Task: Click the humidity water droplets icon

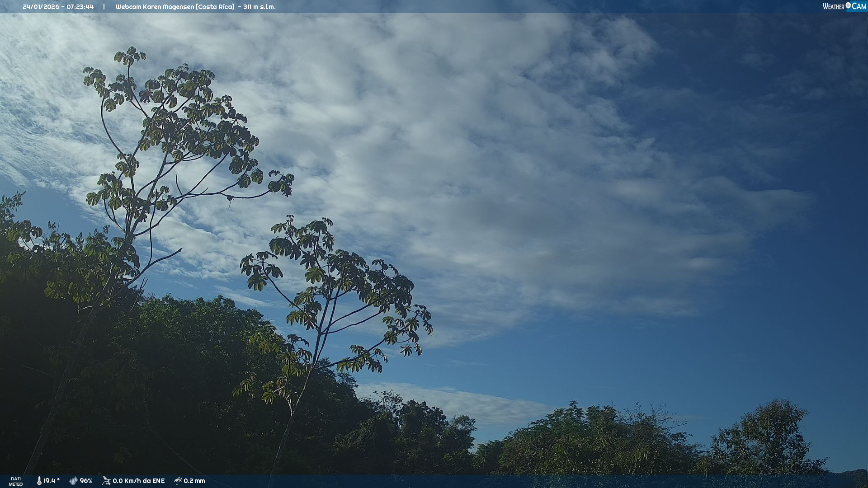Action: [73, 481]
